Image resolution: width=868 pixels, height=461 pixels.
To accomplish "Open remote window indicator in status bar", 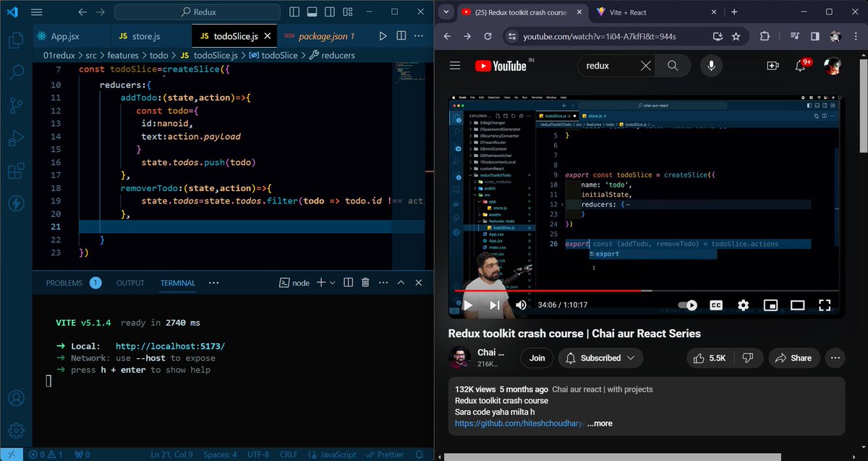I will (x=12, y=454).
